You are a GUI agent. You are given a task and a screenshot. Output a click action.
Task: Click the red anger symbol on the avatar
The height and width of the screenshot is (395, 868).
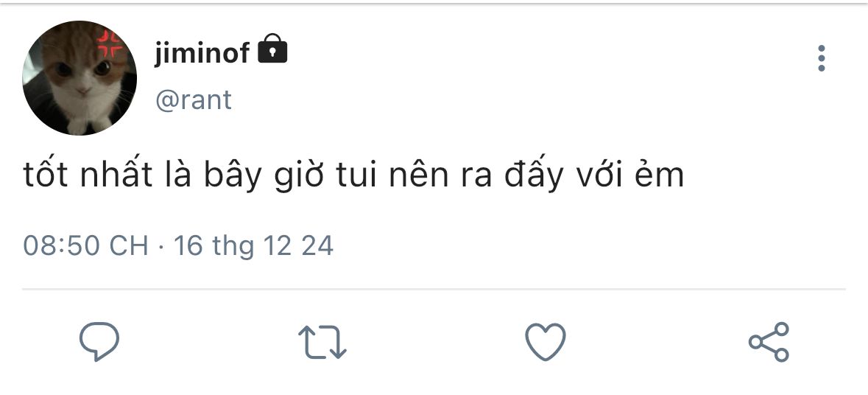pos(110,44)
